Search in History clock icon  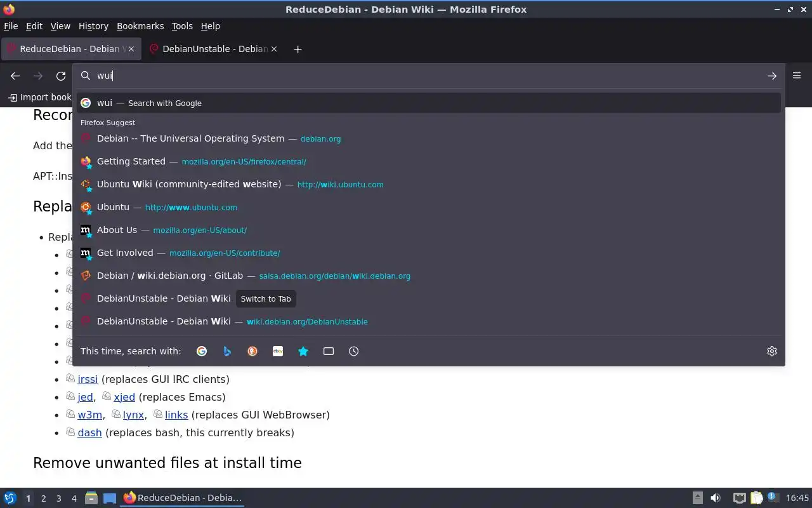354,351
